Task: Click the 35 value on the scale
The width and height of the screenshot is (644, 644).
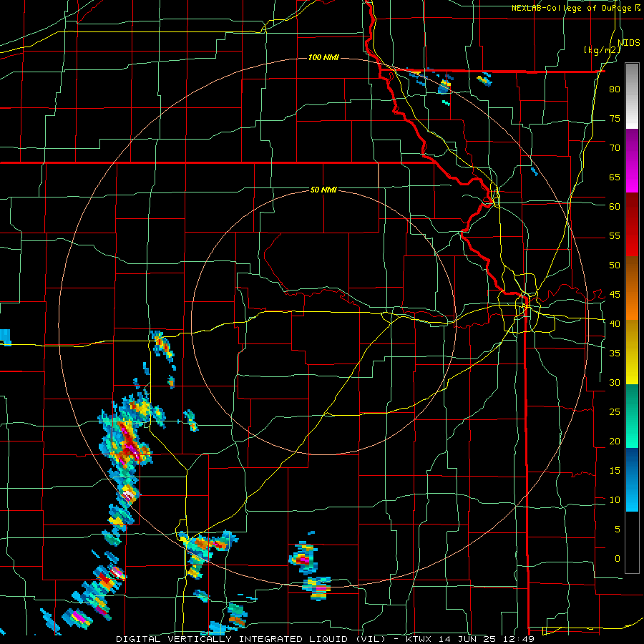Action: pos(615,353)
